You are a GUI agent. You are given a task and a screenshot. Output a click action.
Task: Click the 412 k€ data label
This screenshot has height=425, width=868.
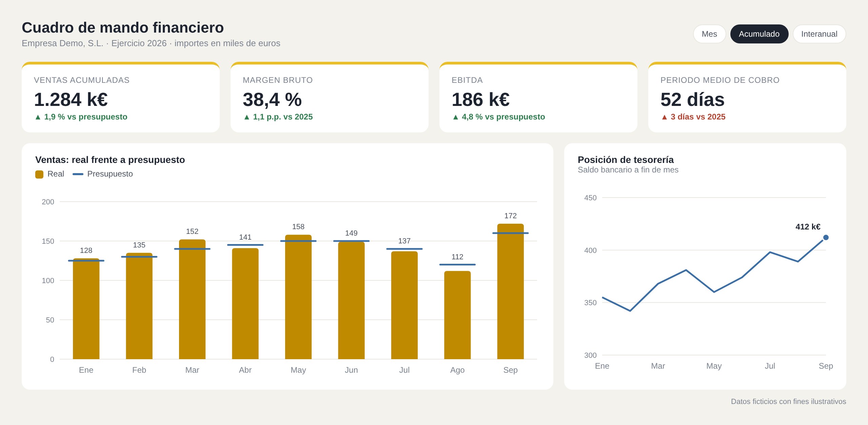tap(808, 227)
